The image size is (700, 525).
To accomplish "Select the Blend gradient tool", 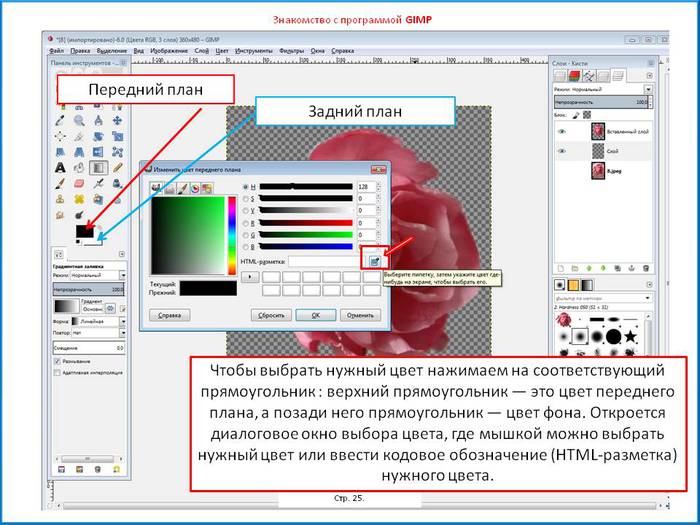I will [x=98, y=168].
